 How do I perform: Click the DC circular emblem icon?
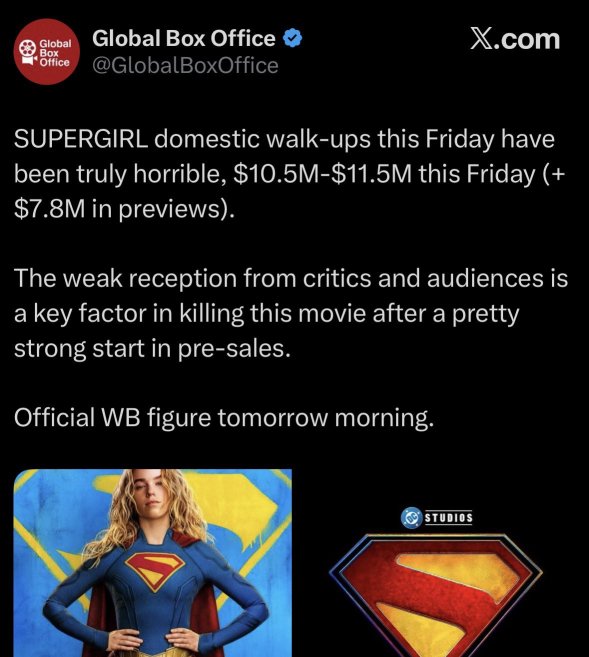[x=411, y=518]
